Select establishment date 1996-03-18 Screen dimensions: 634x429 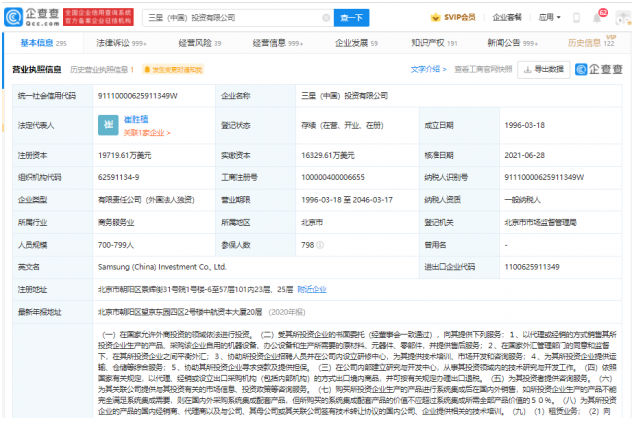click(x=524, y=125)
